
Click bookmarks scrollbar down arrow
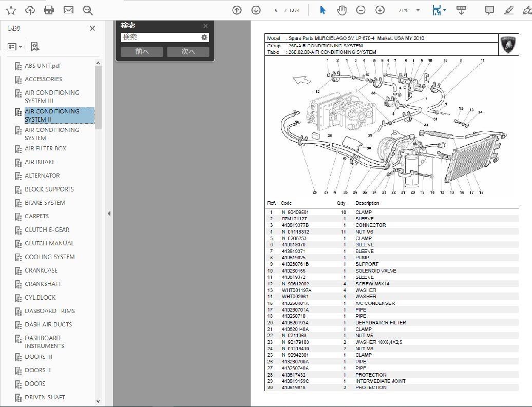click(x=98, y=401)
